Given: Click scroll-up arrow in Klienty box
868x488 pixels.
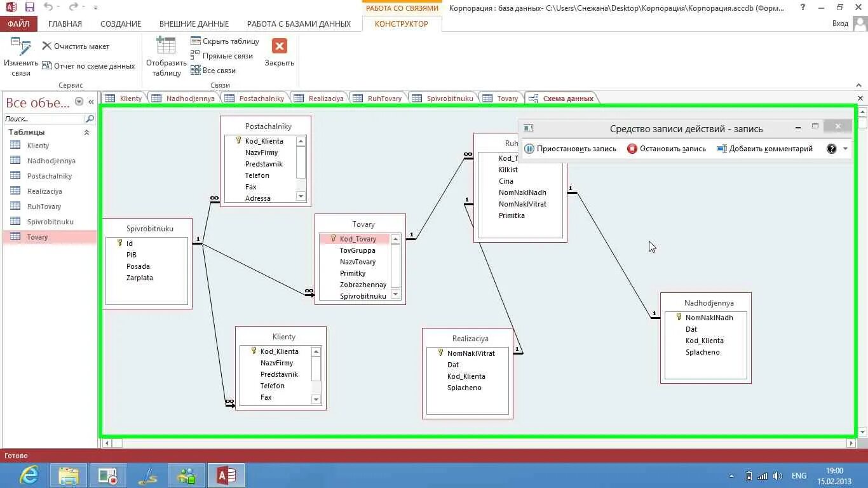Looking at the screenshot, I should coord(316,351).
